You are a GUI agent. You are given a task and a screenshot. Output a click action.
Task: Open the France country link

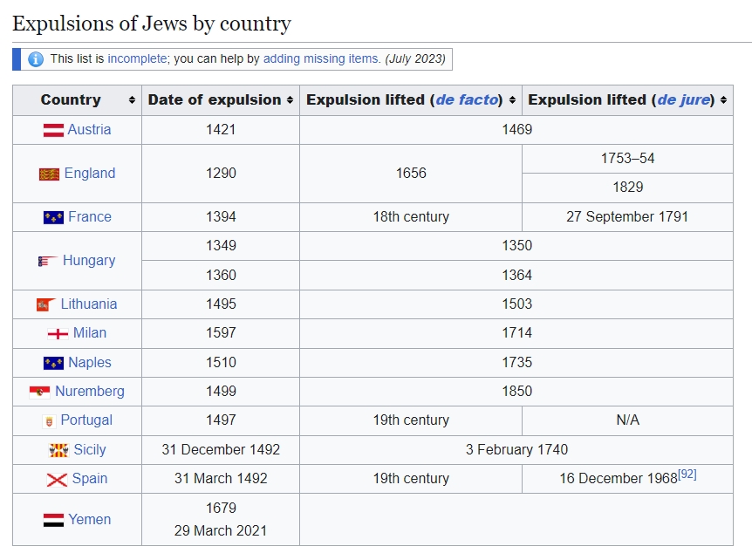click(x=90, y=216)
